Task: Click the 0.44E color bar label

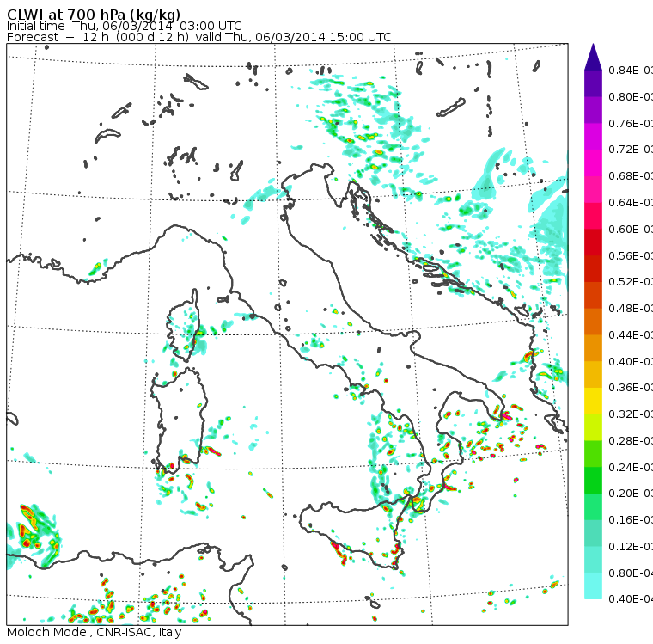Action: tap(631, 335)
